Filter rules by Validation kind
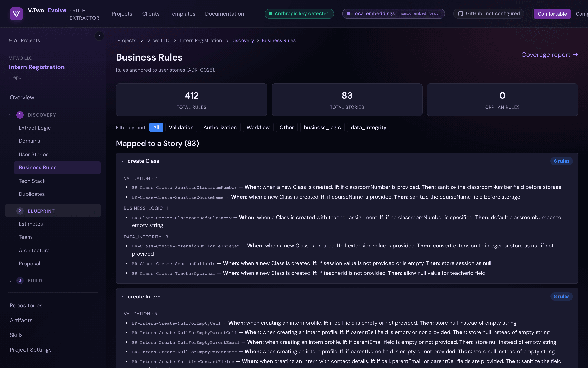This screenshot has width=588, height=368. click(181, 128)
